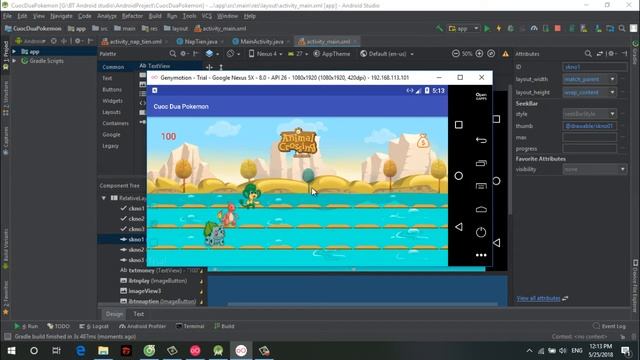Toggle the Gradle side panel tab
The height and width of the screenshot is (360, 640).
635,52
